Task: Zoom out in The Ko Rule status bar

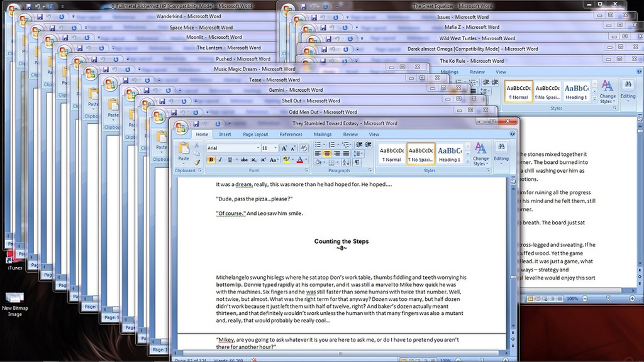Action: (x=585, y=299)
